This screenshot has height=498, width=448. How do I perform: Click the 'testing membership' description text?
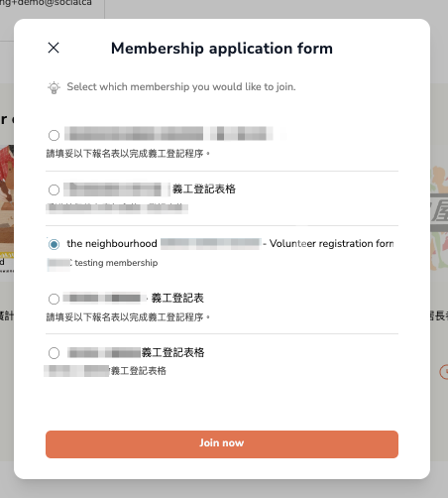coord(116,263)
